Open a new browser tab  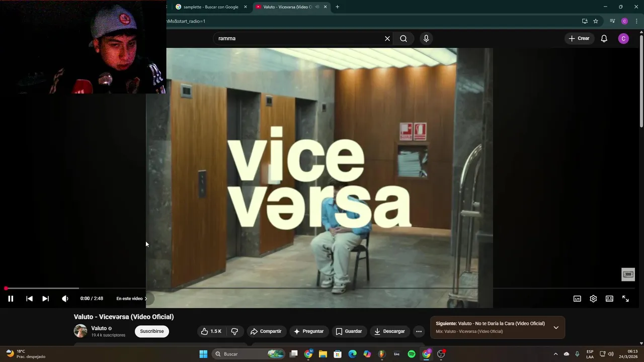337,7
